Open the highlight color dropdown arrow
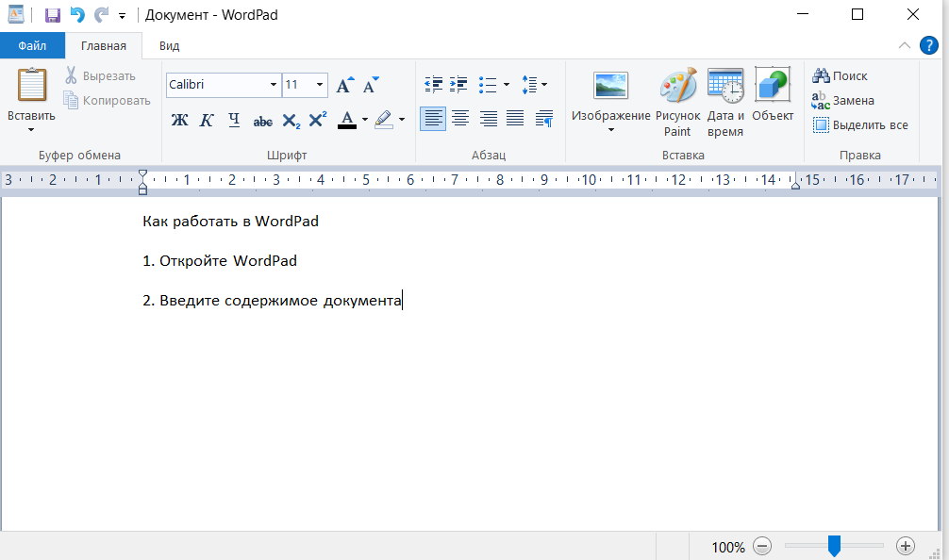949x560 pixels. pos(401,120)
